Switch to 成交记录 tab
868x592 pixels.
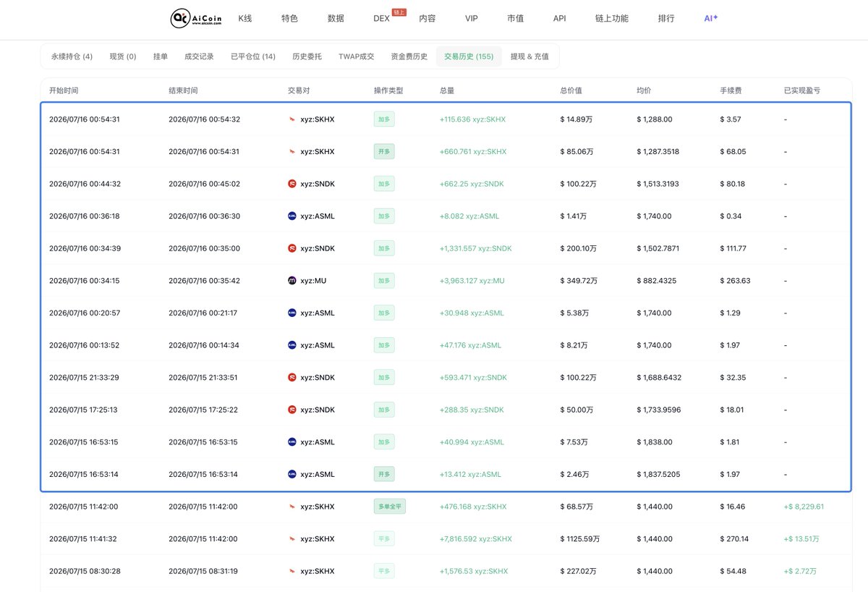[x=199, y=56]
